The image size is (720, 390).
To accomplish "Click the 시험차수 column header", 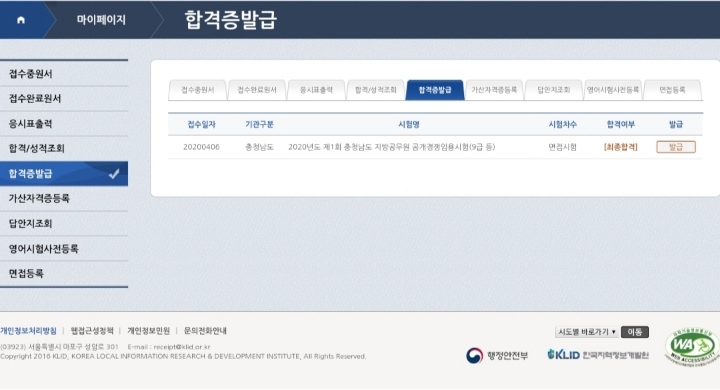I will point(562,124).
